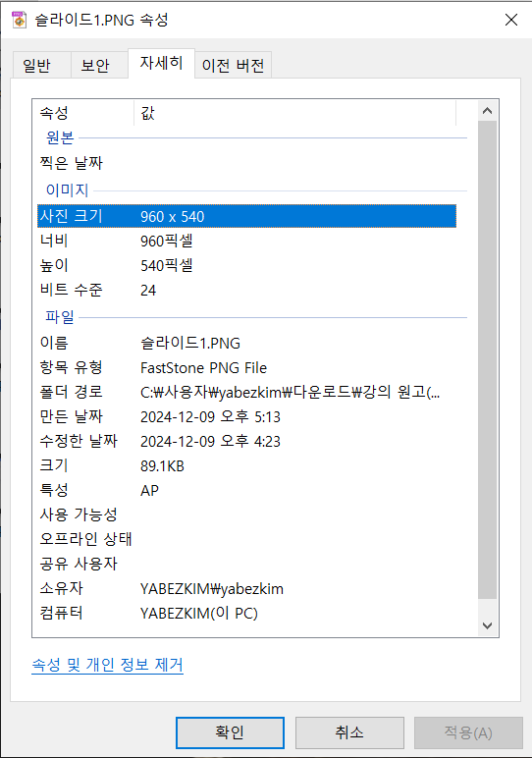Select the 비트 수준 24 row
Screen dimensions: 532x758
(247, 290)
